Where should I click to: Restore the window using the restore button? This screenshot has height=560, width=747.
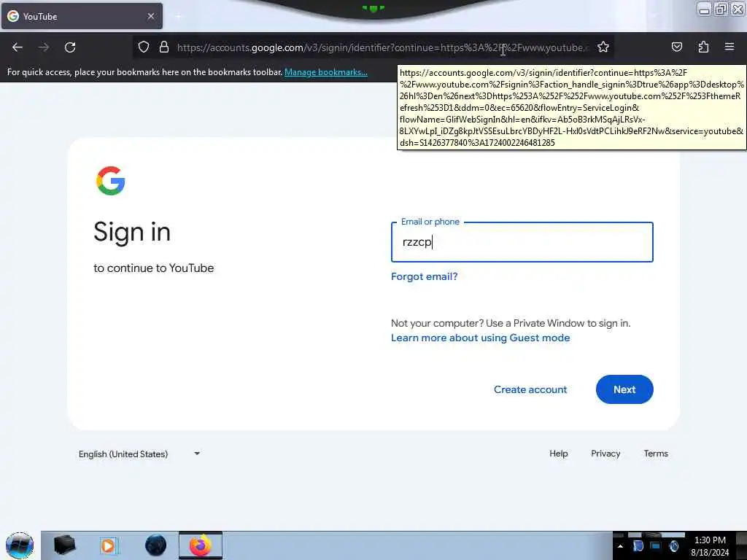click(x=721, y=9)
